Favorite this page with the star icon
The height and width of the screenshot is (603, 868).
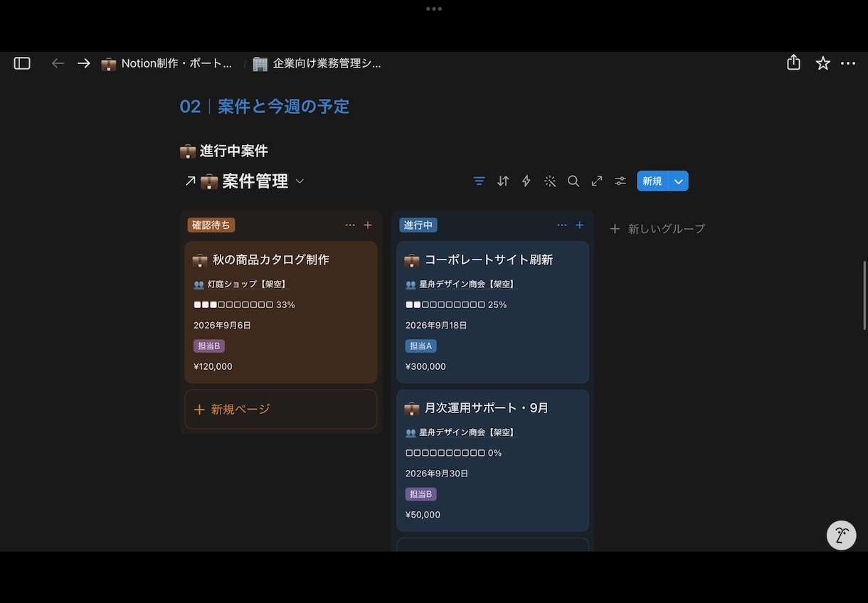(x=823, y=63)
